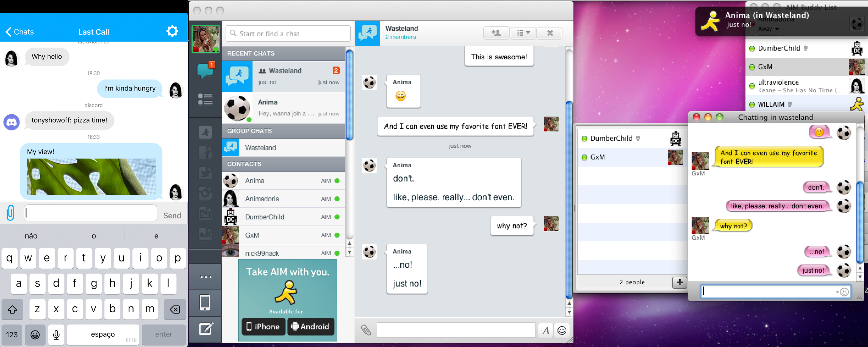
Task: Open settings gear in Last Call chat
Action: 172,31
